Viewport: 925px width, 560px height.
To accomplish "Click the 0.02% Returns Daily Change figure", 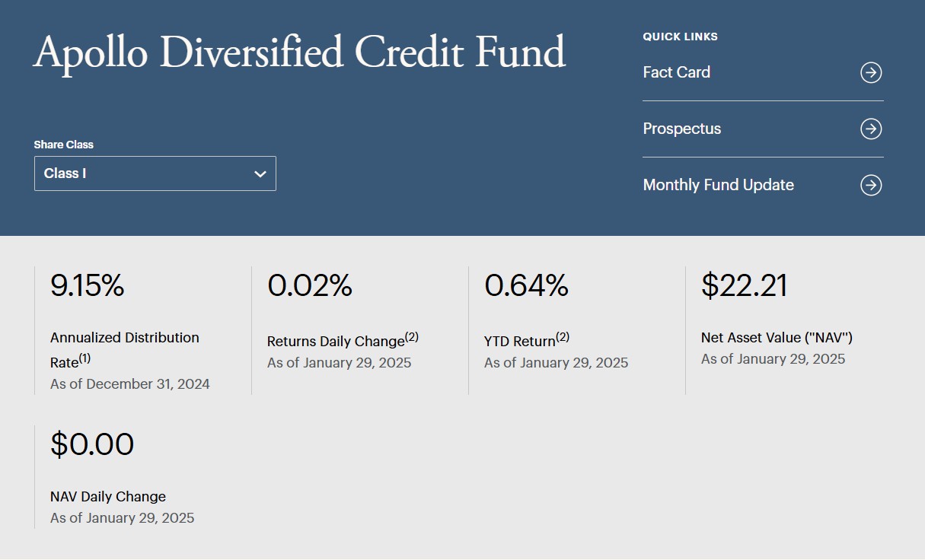I will tap(309, 285).
